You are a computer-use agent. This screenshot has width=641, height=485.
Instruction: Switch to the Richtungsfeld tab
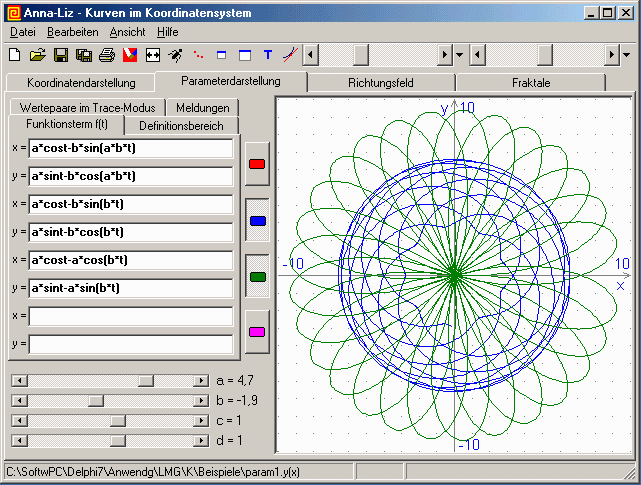[x=381, y=83]
